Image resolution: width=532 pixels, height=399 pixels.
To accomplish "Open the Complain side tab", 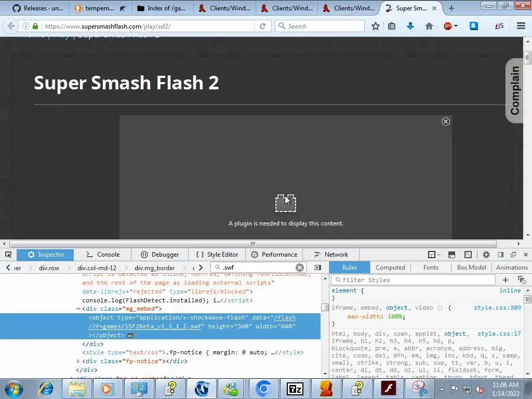I will (x=514, y=90).
